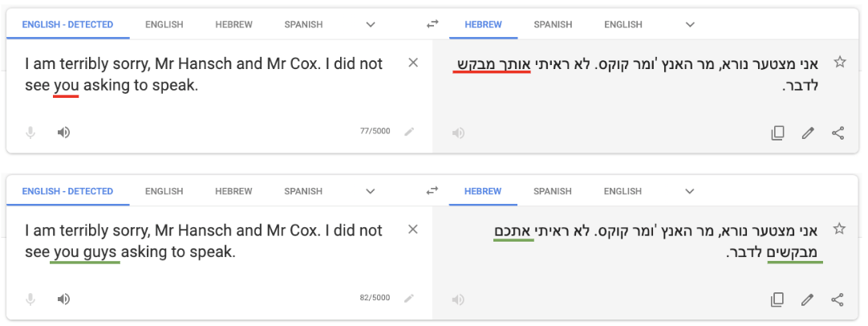Share the top Hebrew translation
868x326 pixels.
point(838,133)
